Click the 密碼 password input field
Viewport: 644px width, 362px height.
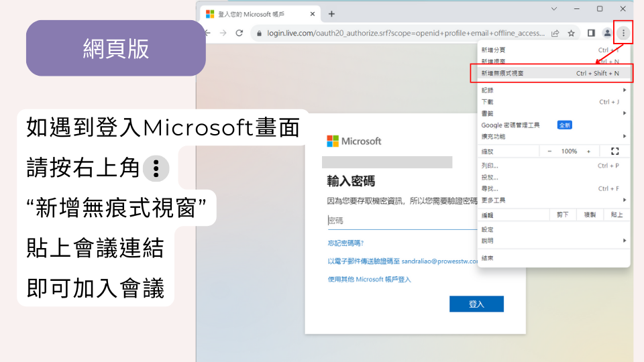point(402,221)
